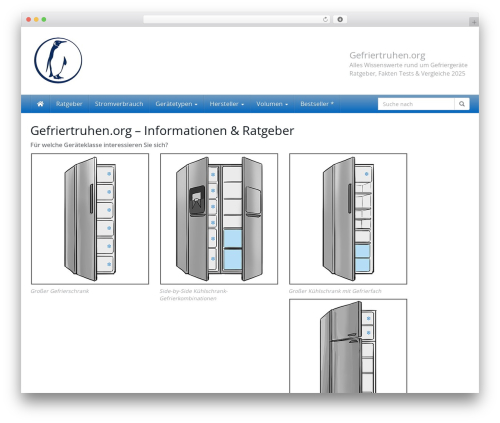
Task: Open the Stromverbrauch menu item
Action: click(x=119, y=104)
